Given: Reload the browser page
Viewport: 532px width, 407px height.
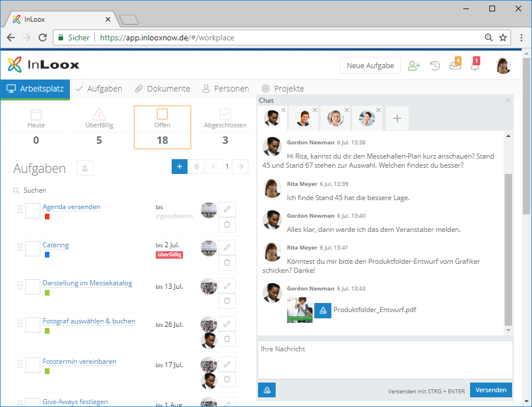Looking at the screenshot, I should (x=43, y=38).
